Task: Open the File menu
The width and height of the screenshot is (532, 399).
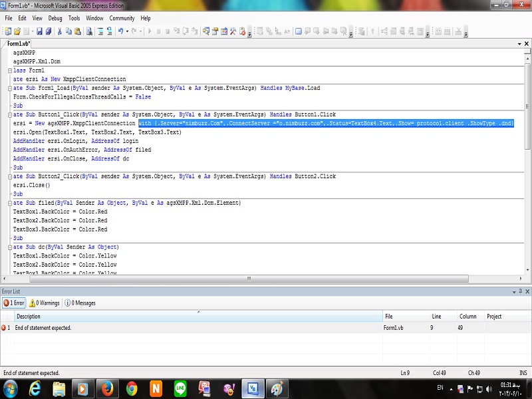Action: 9,19
